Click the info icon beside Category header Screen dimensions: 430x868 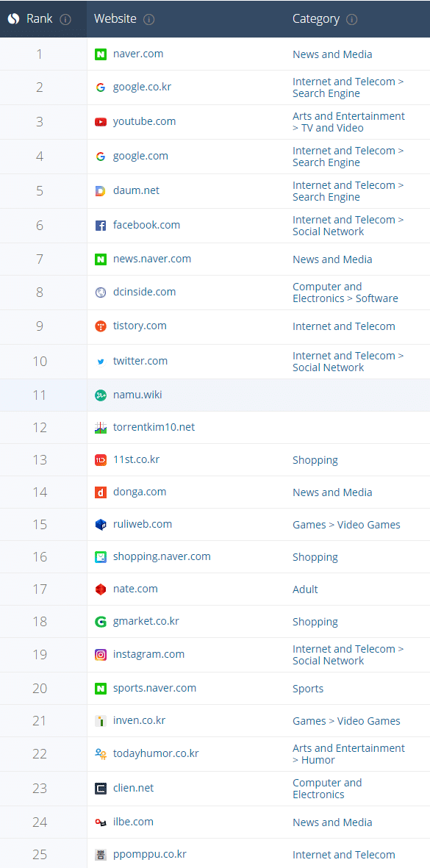point(352,19)
